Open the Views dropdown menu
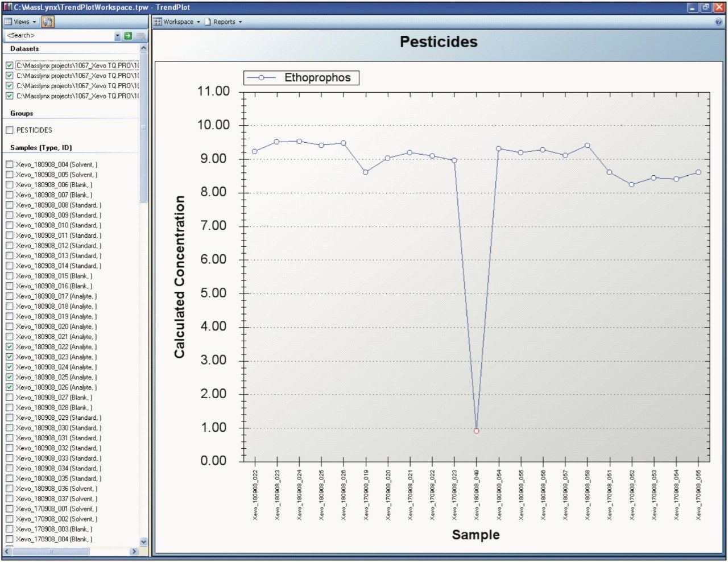Image resolution: width=728 pixels, height=562 pixels. 34,22
